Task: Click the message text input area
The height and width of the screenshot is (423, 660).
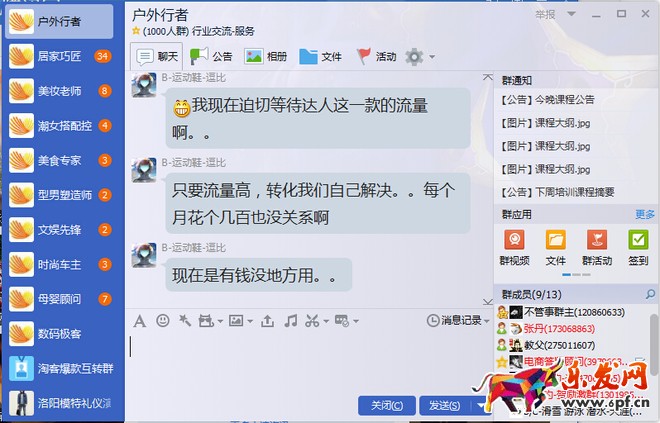Action: click(309, 360)
